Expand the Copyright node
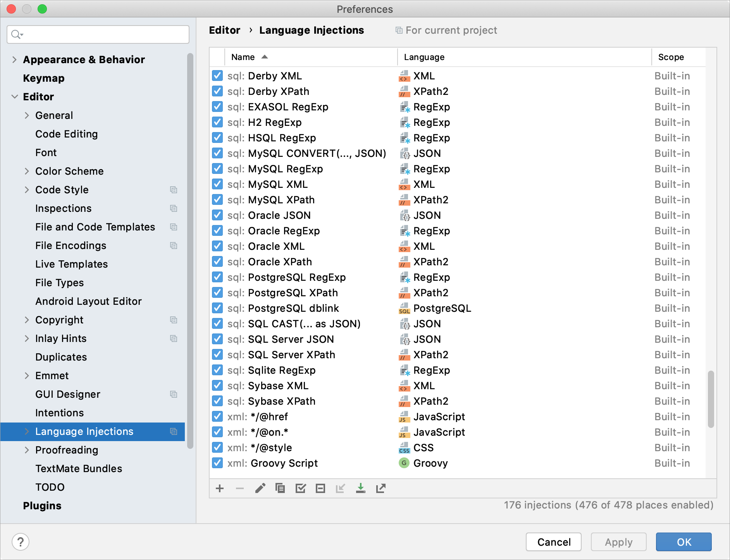Image resolution: width=730 pixels, height=560 pixels. pos(27,320)
